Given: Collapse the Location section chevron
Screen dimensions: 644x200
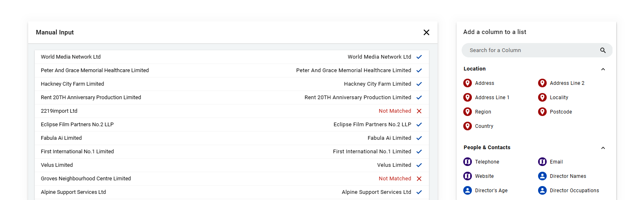Looking at the screenshot, I should click(x=603, y=69).
